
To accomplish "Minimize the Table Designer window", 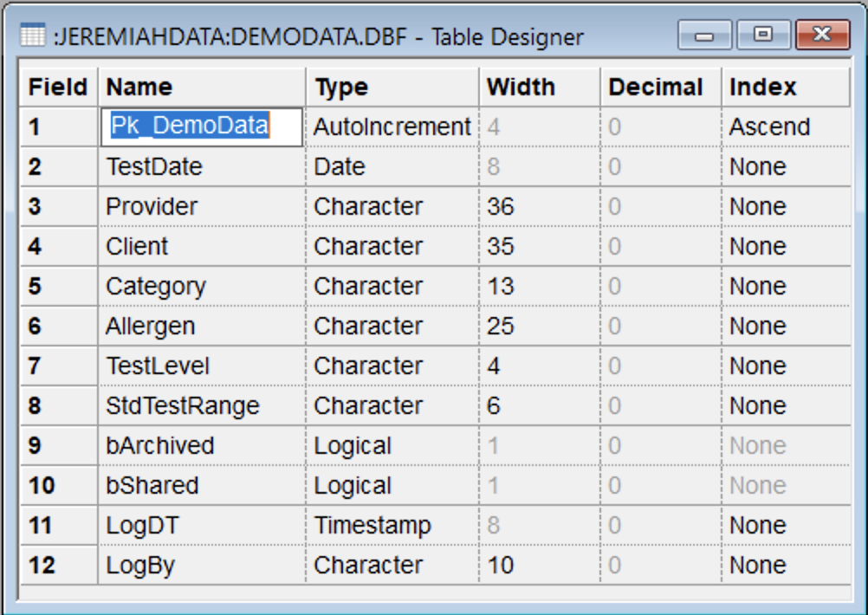I will click(x=705, y=36).
